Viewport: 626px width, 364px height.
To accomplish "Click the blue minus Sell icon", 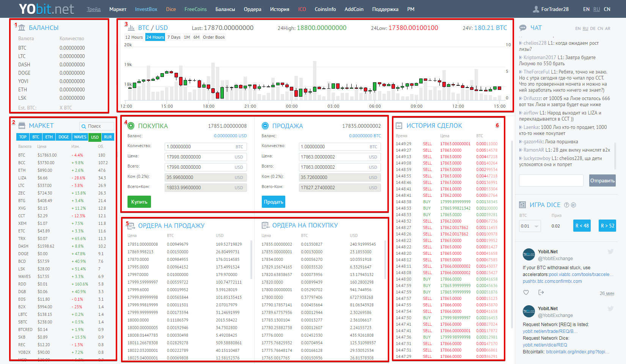I will (265, 126).
